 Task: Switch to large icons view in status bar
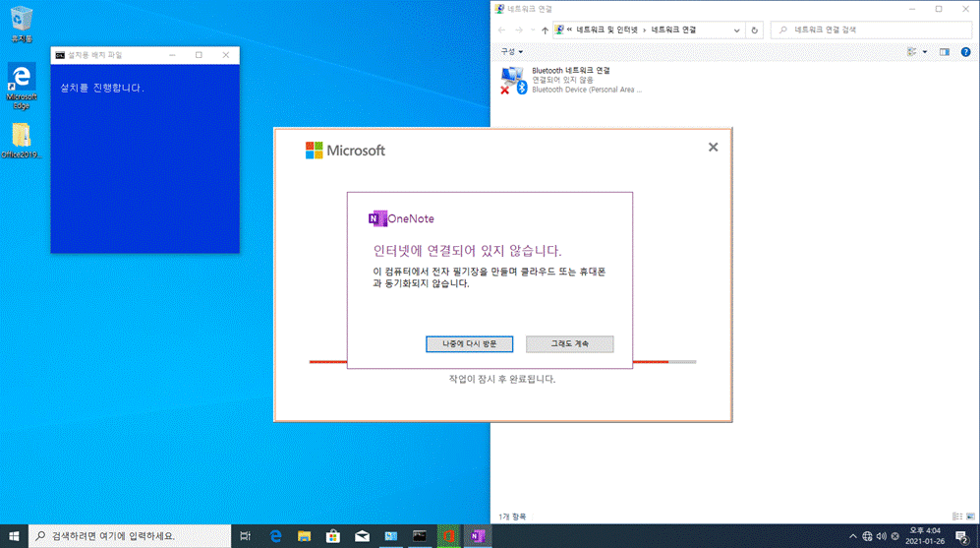[x=970, y=517]
